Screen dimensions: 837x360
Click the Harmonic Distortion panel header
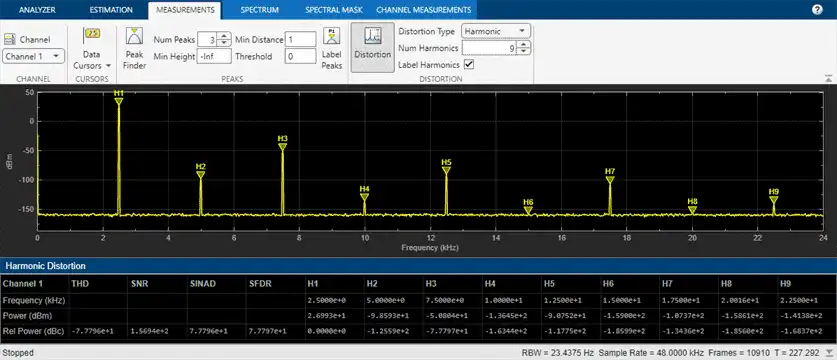coord(418,265)
